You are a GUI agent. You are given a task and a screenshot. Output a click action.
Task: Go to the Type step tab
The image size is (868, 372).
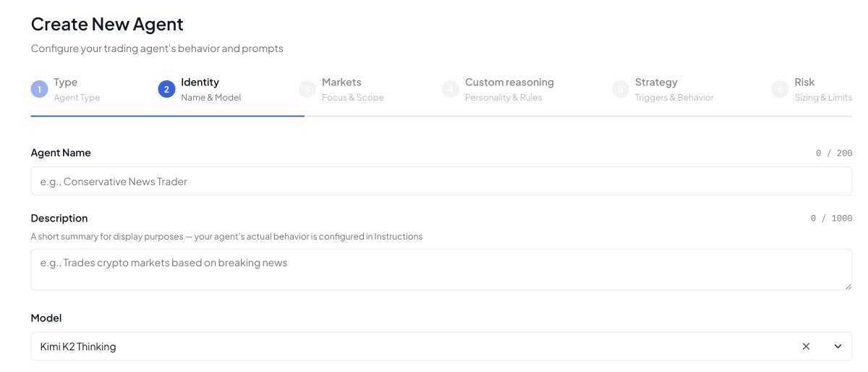pos(66,90)
